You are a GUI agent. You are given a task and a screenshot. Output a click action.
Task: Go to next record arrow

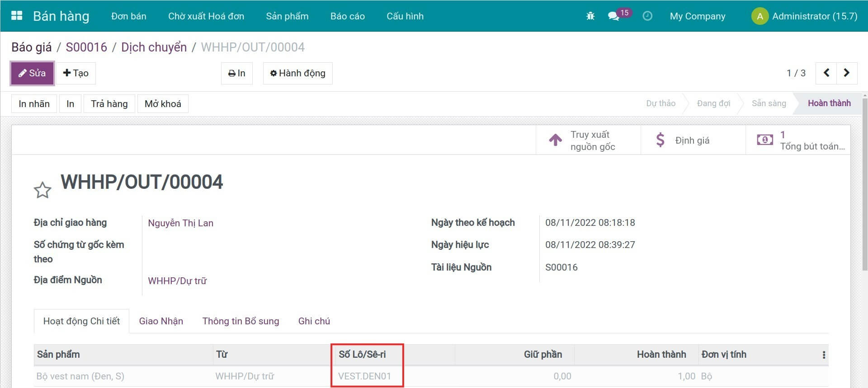click(846, 73)
